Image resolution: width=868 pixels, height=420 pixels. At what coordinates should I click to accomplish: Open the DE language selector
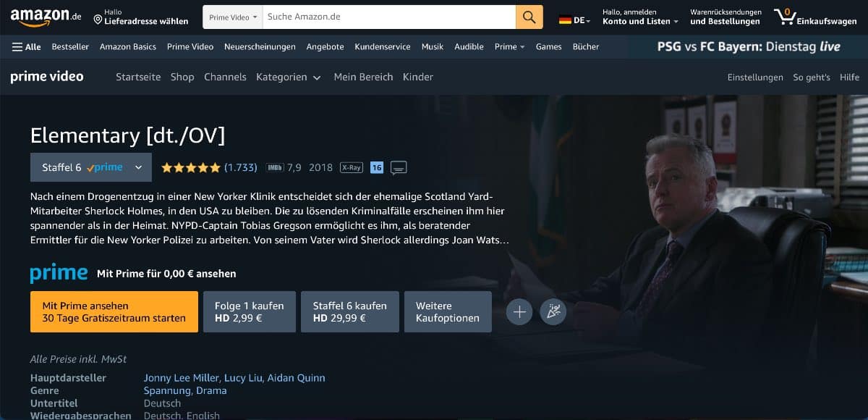[574, 20]
